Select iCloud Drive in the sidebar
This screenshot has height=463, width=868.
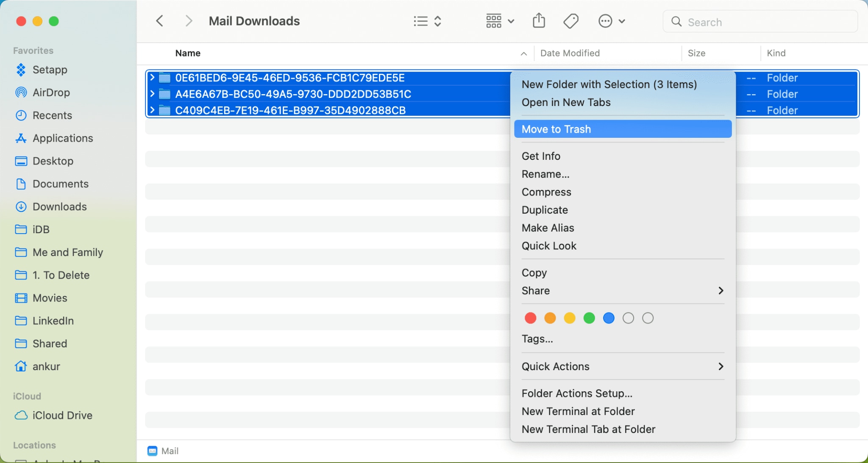click(x=62, y=415)
